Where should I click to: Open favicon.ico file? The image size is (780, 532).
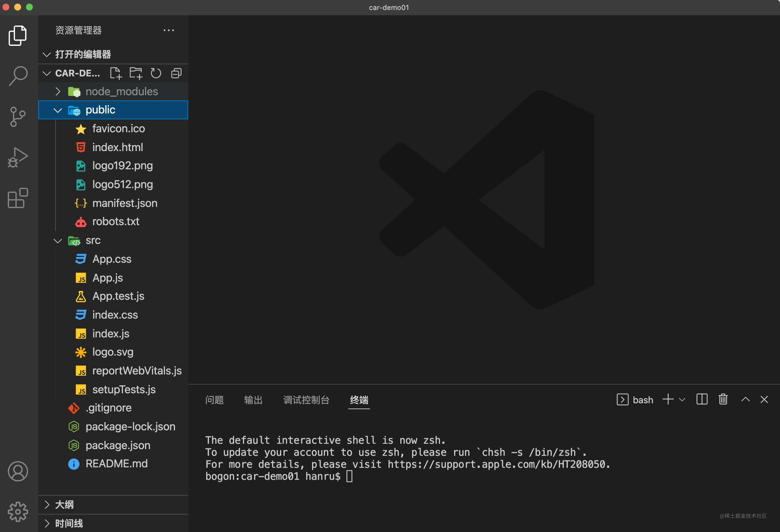tap(113, 128)
